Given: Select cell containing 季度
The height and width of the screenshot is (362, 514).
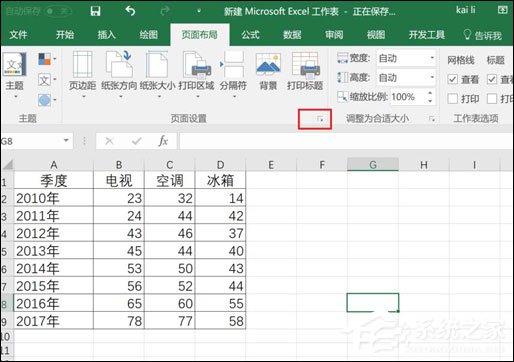Looking at the screenshot, I should pos(54,181).
